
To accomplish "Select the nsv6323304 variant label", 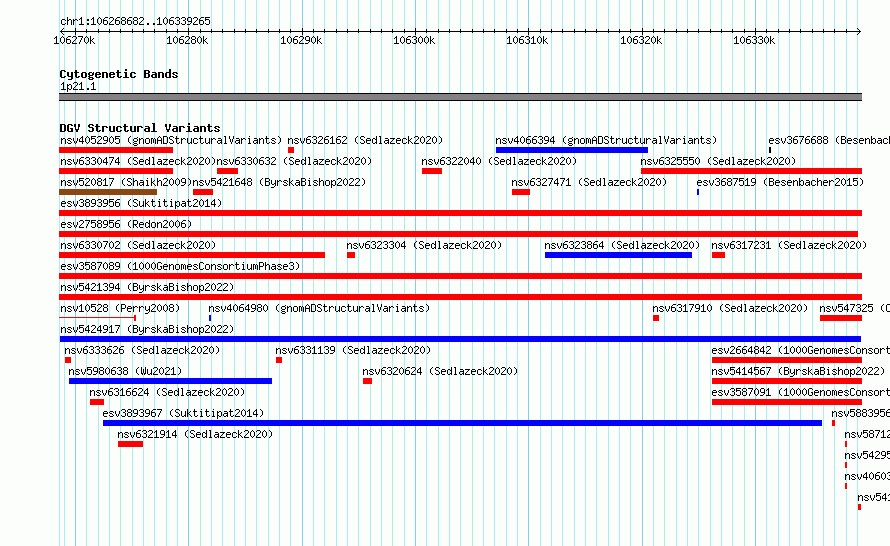I will click(x=424, y=245).
